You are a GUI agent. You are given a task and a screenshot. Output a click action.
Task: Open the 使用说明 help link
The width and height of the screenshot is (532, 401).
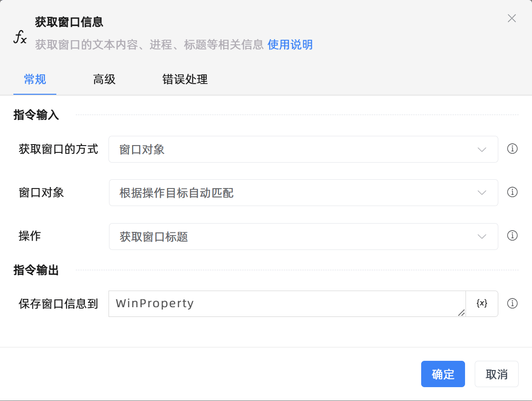coord(290,45)
